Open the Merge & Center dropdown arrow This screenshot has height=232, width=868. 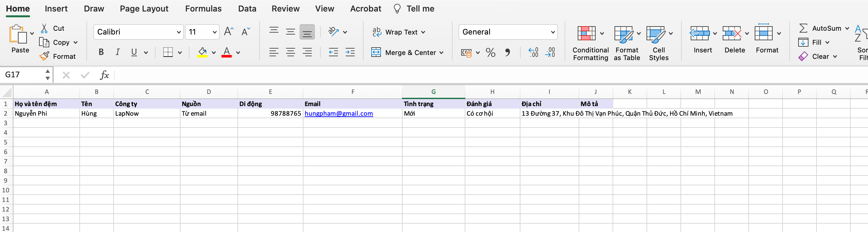coord(441,53)
